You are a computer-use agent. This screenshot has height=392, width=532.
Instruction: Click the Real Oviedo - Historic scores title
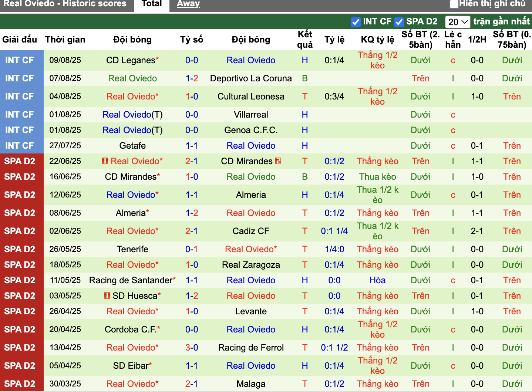65,4
